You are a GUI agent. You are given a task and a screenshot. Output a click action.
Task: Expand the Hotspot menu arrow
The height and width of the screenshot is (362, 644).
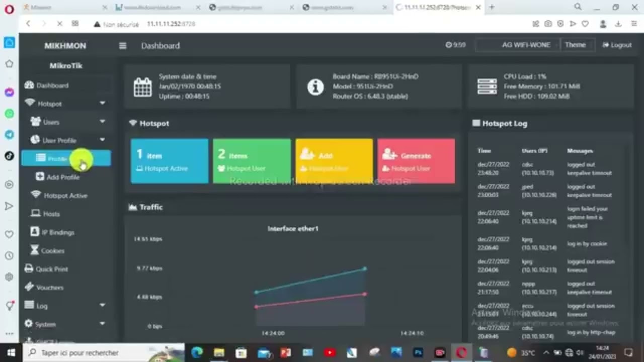[x=102, y=104]
